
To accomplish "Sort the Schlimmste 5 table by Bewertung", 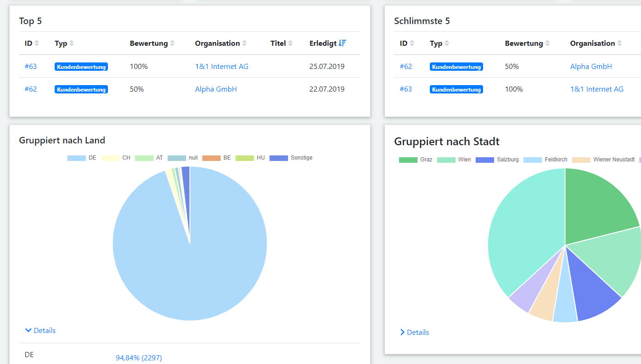I will coord(528,43).
